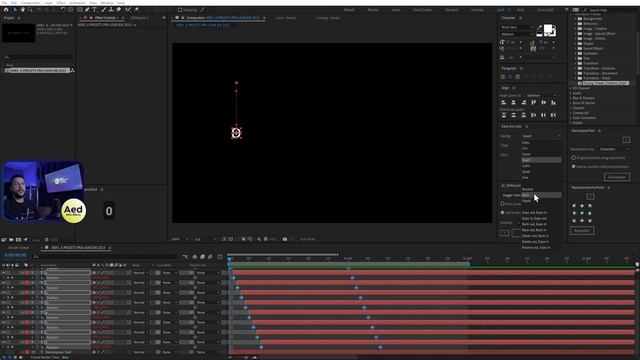Expand the Blur & Sharpen effects category

pos(571,98)
